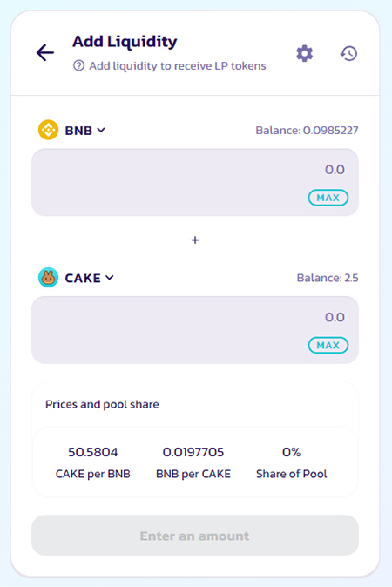Open the BNB token selector label
392x587 pixels.
pos(78,131)
